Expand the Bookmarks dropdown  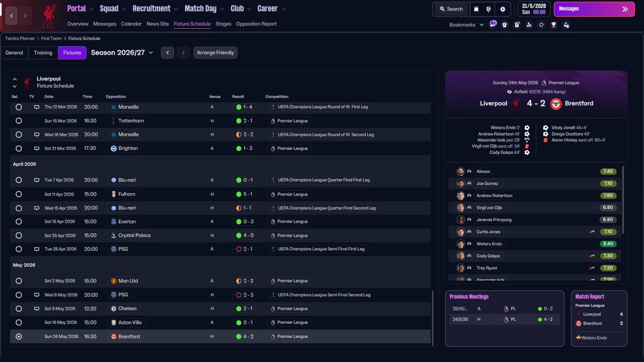pyautogui.click(x=466, y=25)
